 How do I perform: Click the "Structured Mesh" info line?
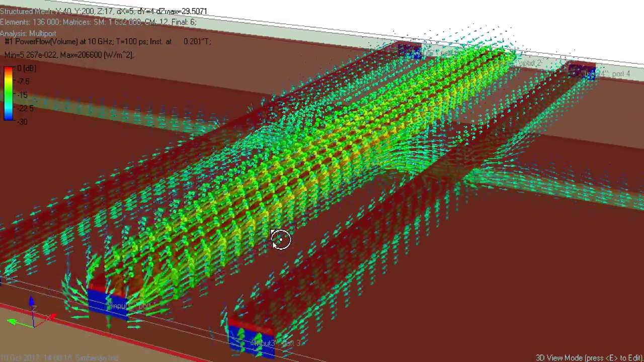pos(103,11)
